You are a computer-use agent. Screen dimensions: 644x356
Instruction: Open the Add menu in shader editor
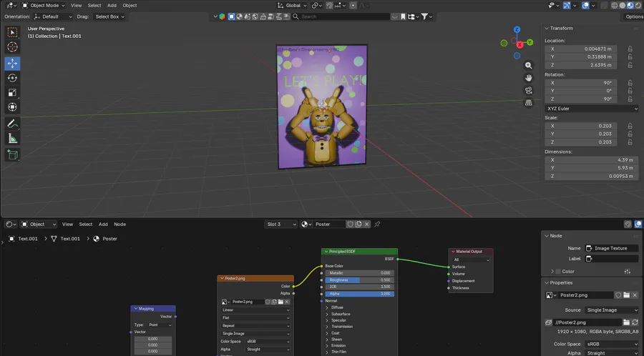pyautogui.click(x=103, y=224)
